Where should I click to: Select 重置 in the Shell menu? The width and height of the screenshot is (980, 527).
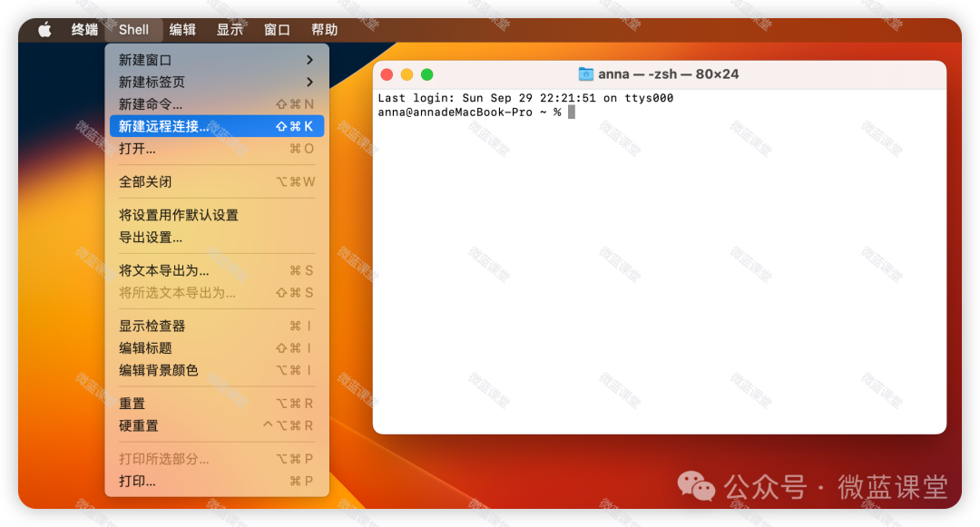[x=217, y=404]
